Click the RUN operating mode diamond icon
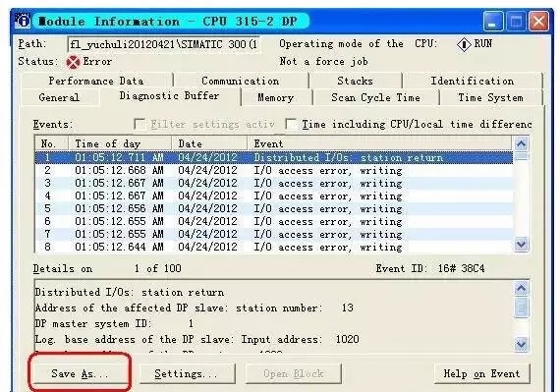The width and height of the screenshot is (560, 392). (464, 44)
